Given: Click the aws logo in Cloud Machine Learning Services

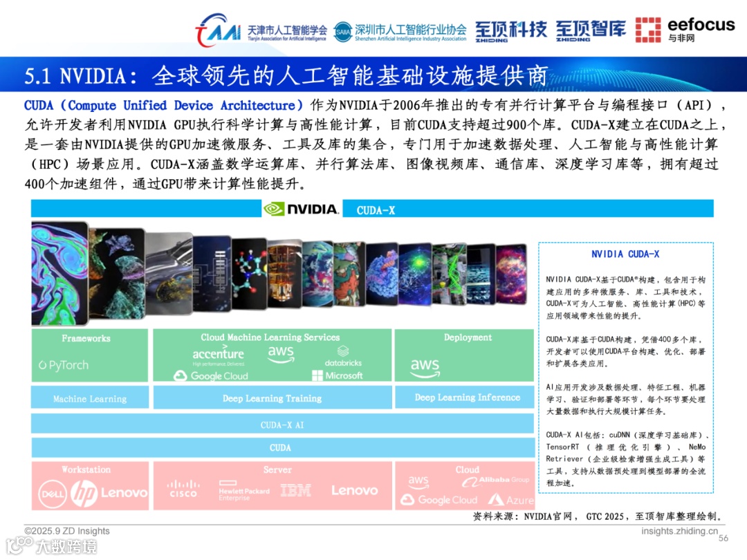Looking at the screenshot, I should tap(281, 354).
